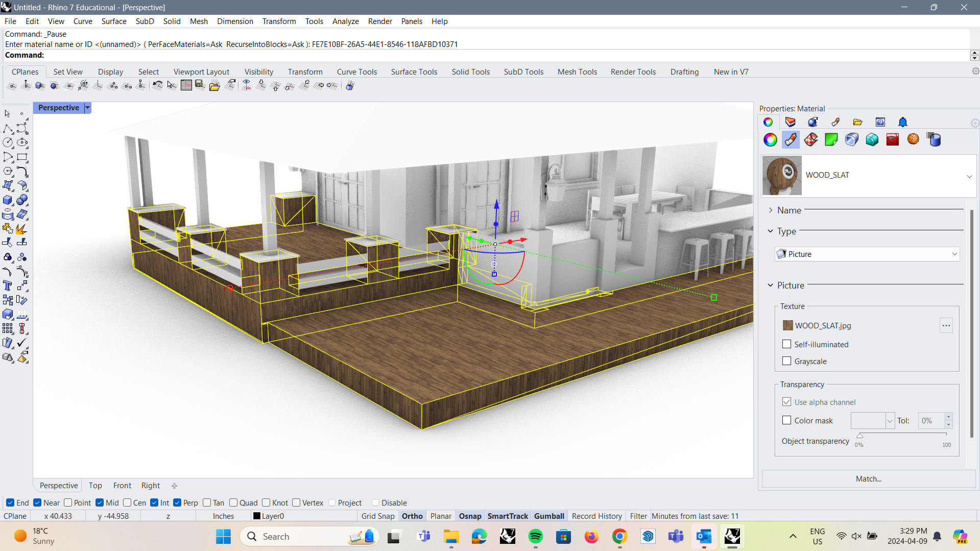Switch to the Top viewport tab

95,485
